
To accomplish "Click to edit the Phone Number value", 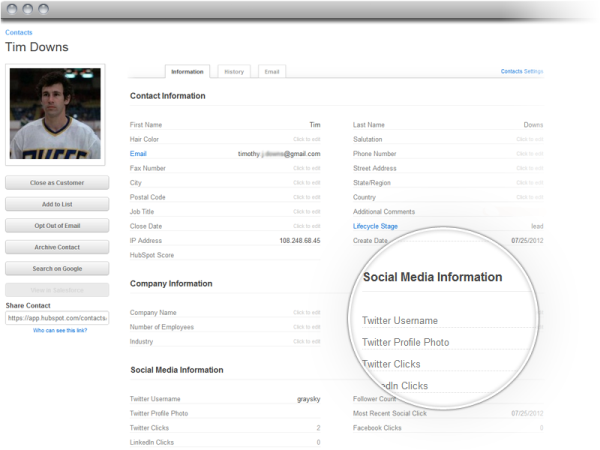I will [x=529, y=154].
